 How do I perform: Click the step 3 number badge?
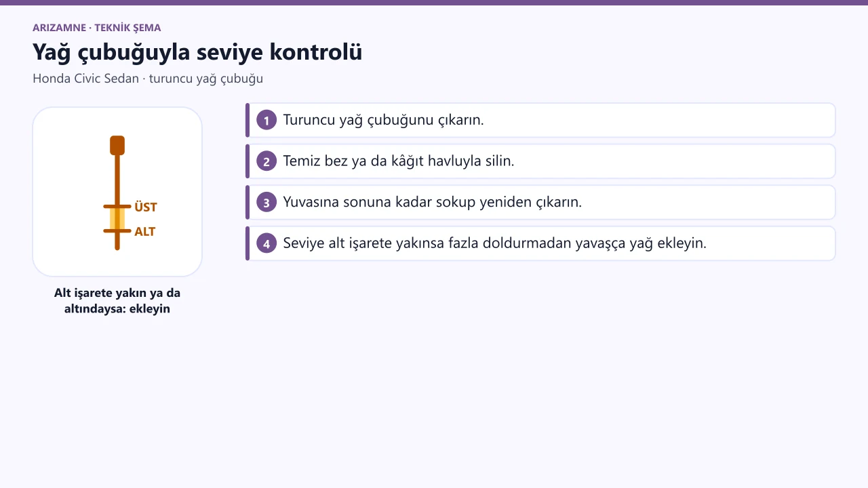point(267,202)
